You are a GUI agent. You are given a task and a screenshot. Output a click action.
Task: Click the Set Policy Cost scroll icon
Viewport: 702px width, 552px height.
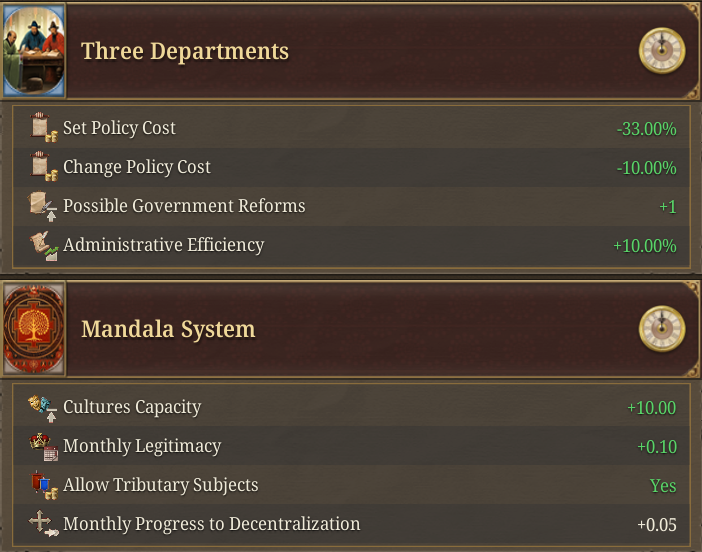[x=44, y=128]
